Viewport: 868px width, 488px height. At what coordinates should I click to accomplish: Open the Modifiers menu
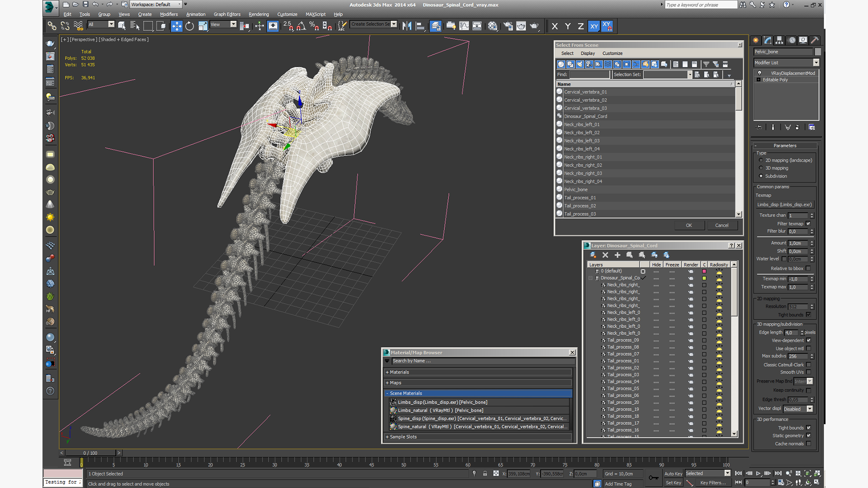[x=169, y=14]
